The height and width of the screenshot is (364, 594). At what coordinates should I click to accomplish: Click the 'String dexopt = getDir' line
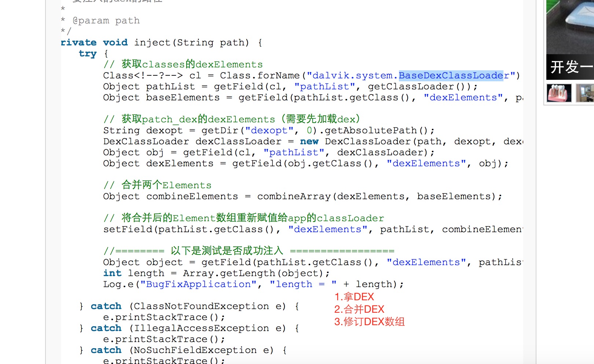pyautogui.click(x=269, y=130)
